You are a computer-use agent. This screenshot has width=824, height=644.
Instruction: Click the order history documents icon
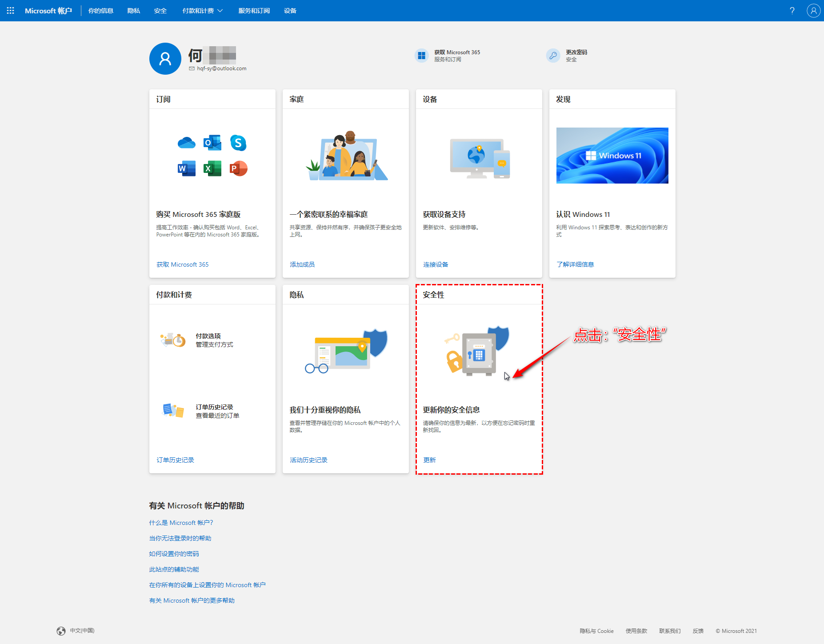pos(173,411)
